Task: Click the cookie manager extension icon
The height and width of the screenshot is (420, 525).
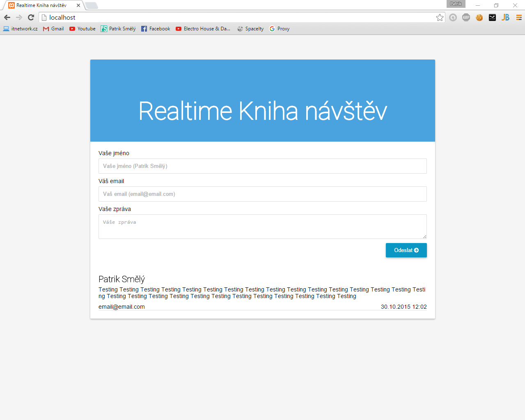Action: coord(479,18)
